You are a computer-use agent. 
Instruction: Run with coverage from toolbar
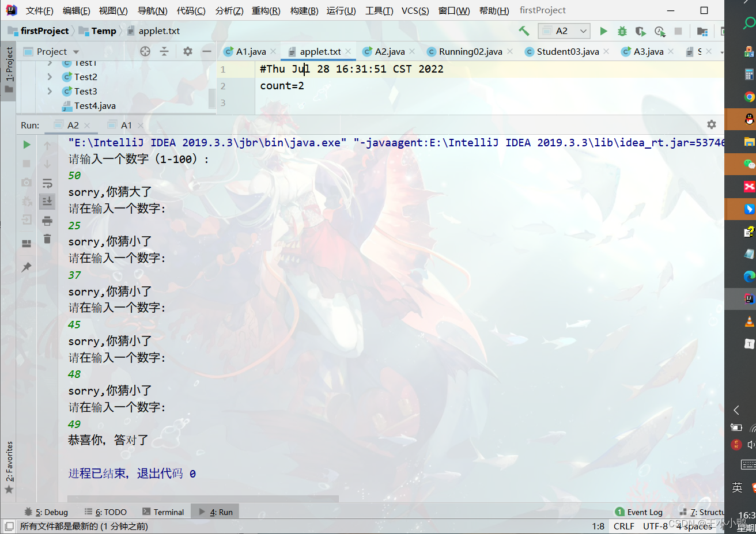click(641, 31)
